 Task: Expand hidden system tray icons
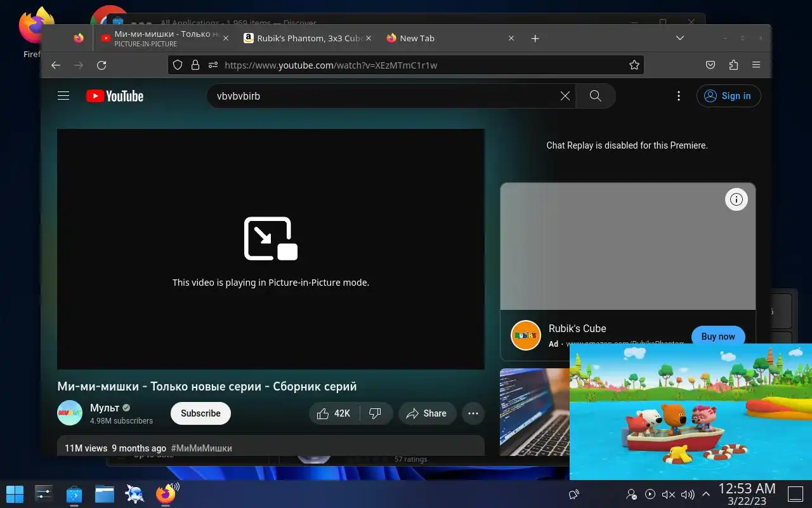pos(705,494)
